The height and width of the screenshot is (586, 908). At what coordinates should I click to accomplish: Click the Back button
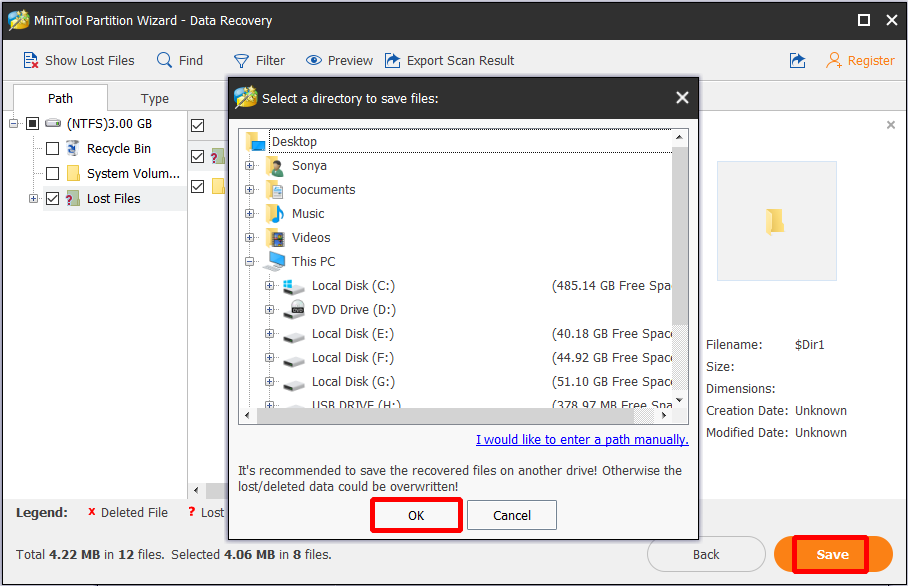(x=706, y=554)
